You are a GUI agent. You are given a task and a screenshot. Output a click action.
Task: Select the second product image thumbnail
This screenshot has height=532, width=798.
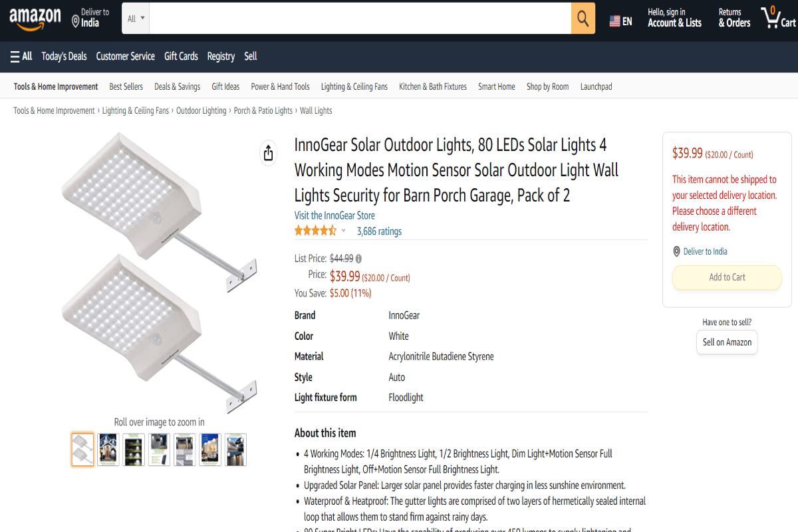[x=108, y=450]
